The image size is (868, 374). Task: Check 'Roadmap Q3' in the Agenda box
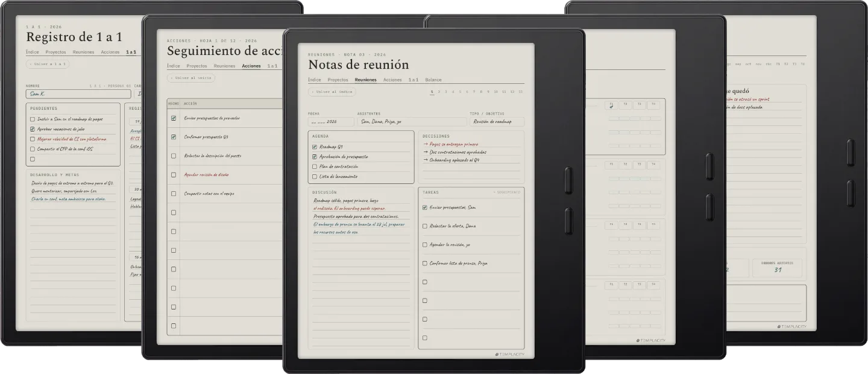[315, 147]
